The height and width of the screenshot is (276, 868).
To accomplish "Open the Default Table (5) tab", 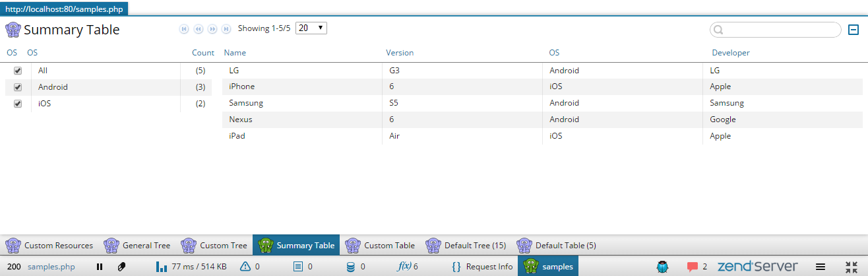I will tap(557, 246).
